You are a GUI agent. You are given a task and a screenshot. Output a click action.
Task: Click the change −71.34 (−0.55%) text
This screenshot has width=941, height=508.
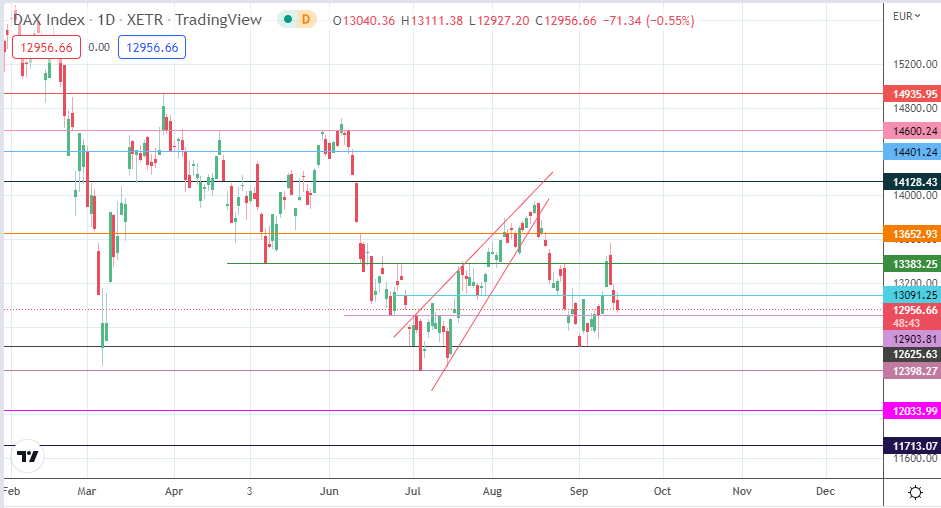pyautogui.click(x=648, y=20)
